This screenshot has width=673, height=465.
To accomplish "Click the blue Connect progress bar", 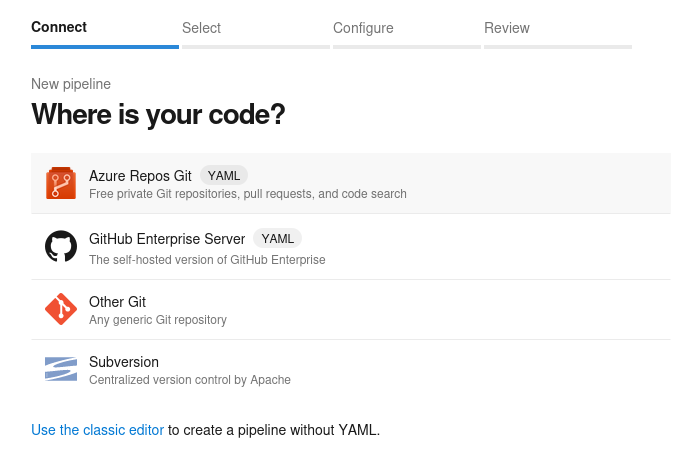I will point(105,47).
